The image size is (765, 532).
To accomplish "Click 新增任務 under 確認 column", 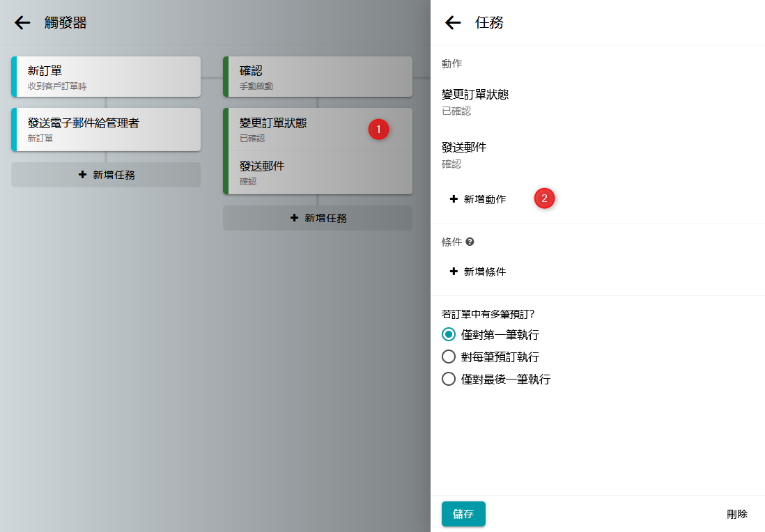I will point(318,218).
